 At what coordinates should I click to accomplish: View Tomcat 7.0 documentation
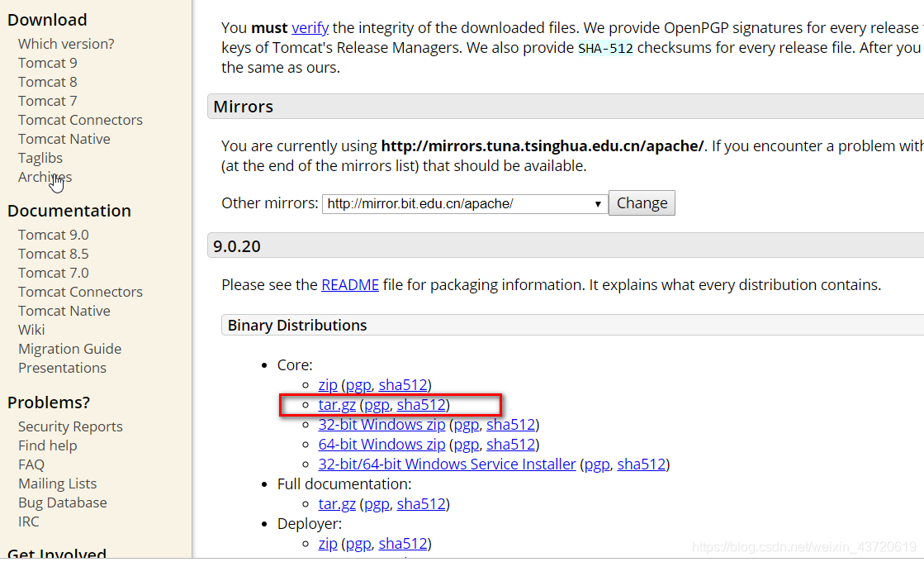pyautogui.click(x=53, y=273)
